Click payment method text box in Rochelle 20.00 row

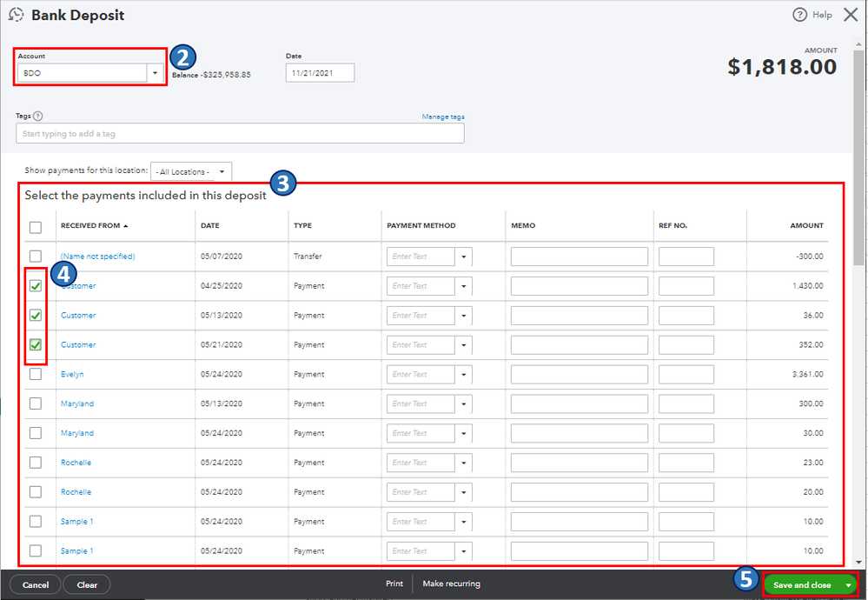pyautogui.click(x=421, y=492)
